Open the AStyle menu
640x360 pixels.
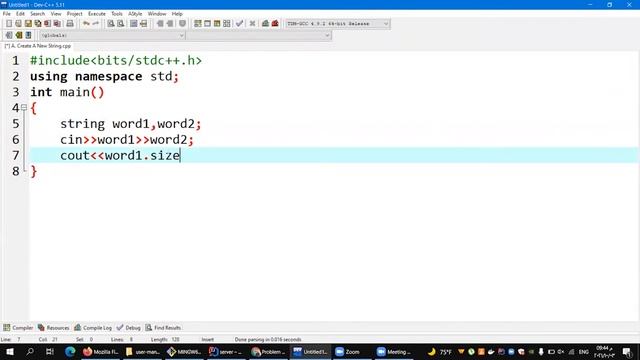point(135,14)
